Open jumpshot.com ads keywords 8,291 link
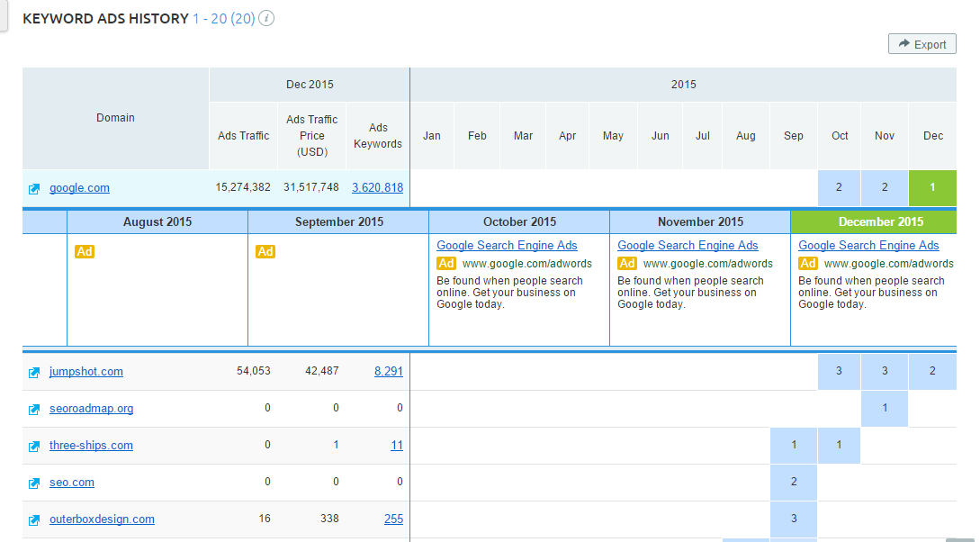This screenshot has width=980, height=542. tap(389, 371)
